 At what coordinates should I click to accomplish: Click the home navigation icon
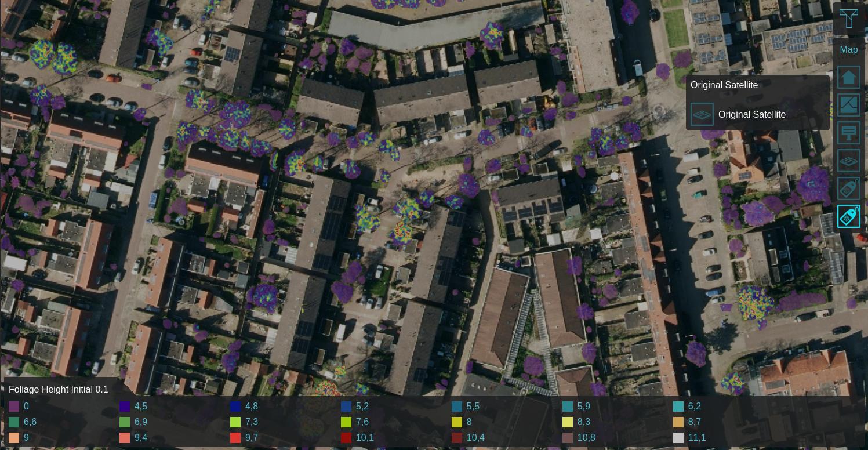point(849,77)
